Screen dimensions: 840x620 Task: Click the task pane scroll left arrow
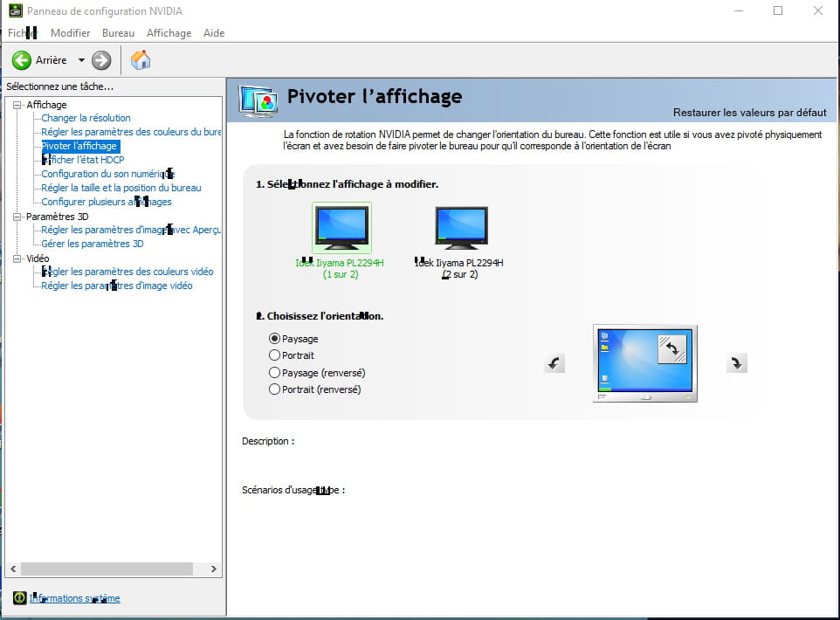click(13, 568)
